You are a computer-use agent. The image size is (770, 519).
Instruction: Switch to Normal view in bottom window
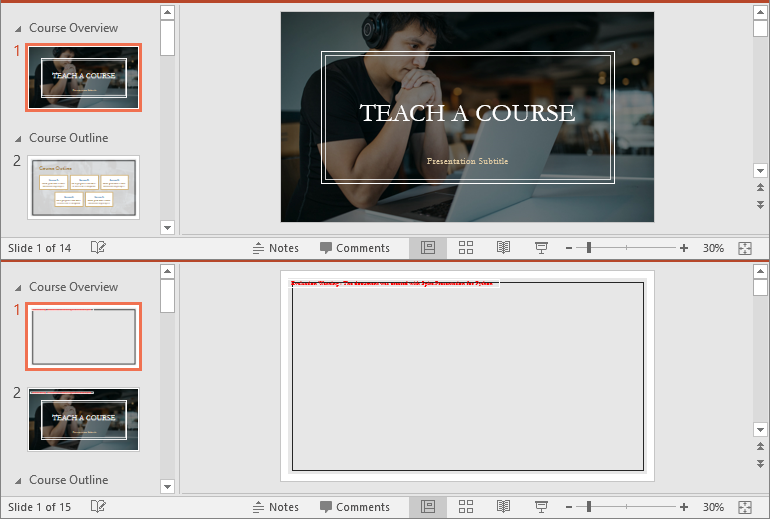point(428,507)
